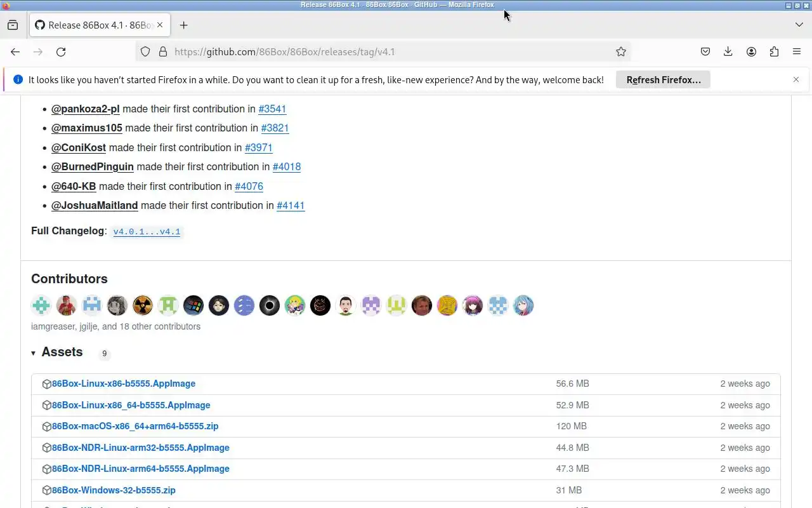Open @JoshuaMaitland user profile link

[95, 206]
